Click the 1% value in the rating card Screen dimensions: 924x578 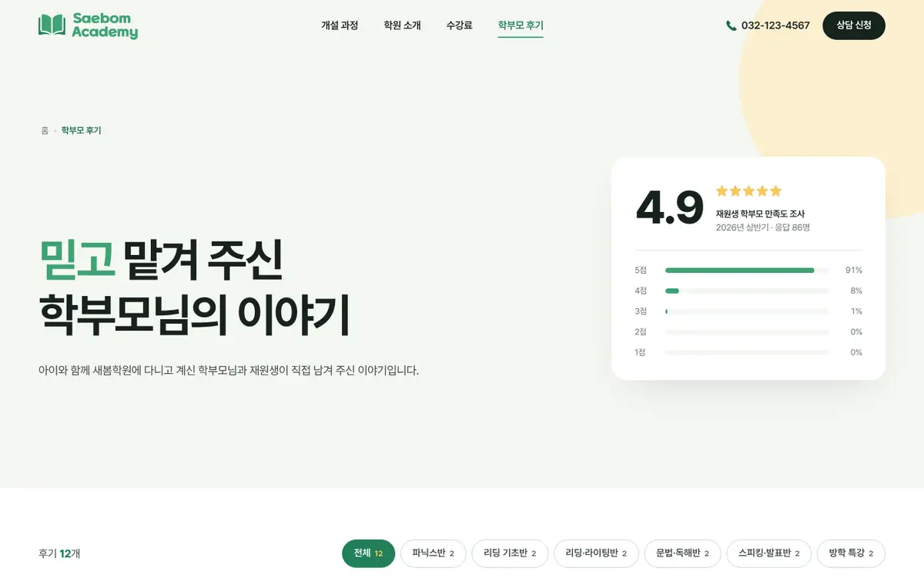856,311
